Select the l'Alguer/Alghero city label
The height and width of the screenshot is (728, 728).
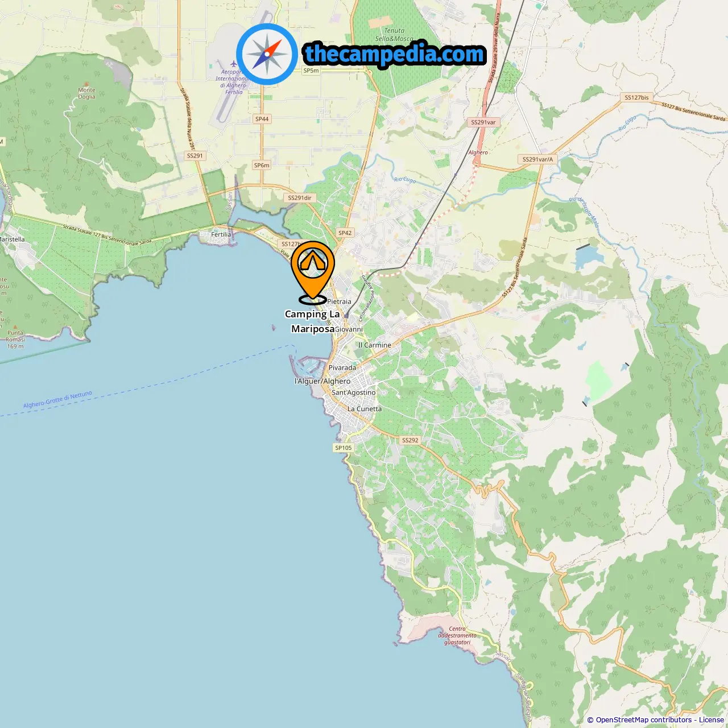[322, 381]
